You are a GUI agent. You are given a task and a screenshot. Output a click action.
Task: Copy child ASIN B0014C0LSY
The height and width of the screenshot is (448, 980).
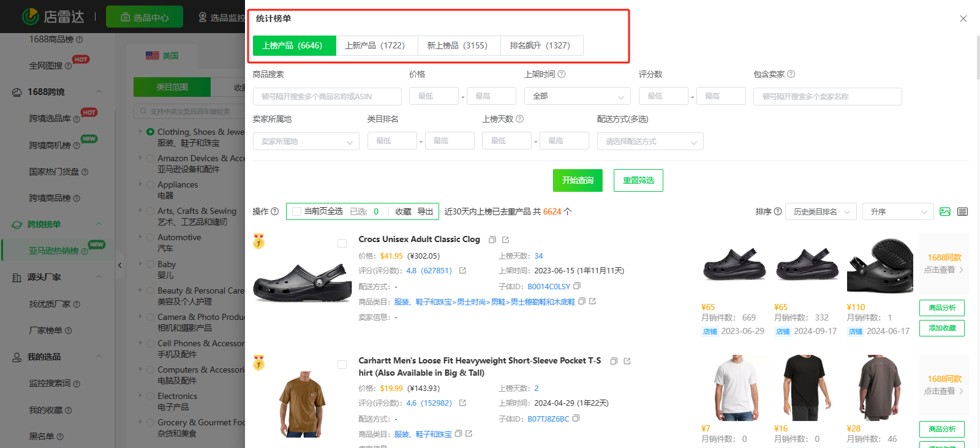point(577,286)
